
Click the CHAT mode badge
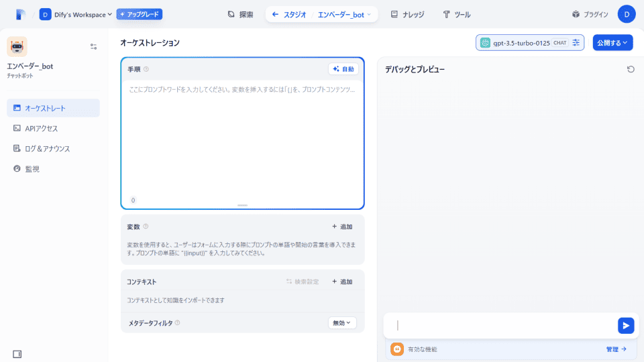[559, 43]
